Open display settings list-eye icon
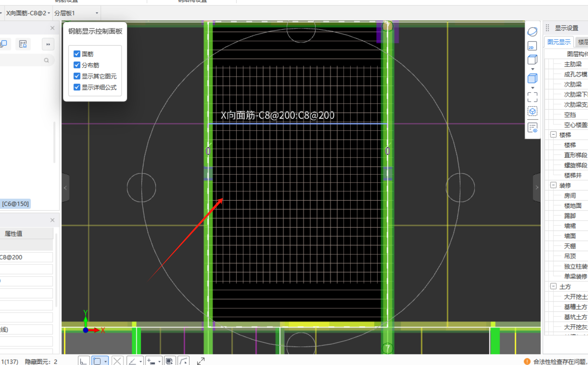The height and width of the screenshot is (365, 588). (x=532, y=128)
